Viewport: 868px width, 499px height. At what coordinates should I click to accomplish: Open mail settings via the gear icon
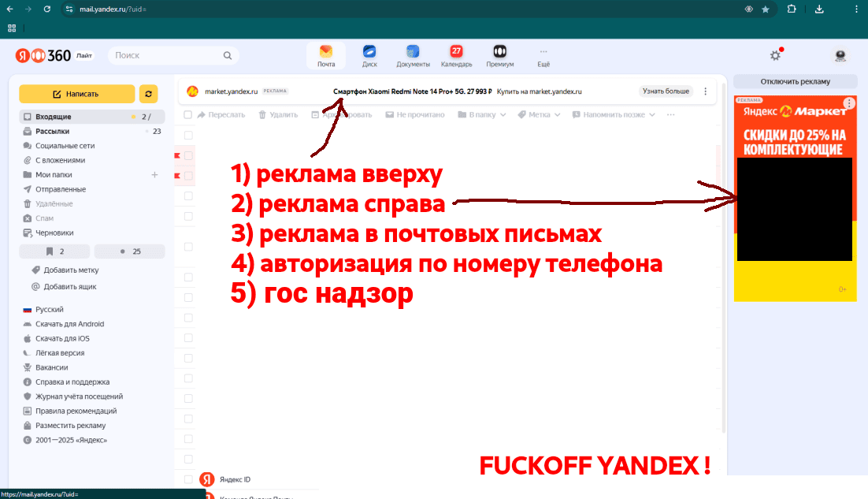(x=775, y=55)
